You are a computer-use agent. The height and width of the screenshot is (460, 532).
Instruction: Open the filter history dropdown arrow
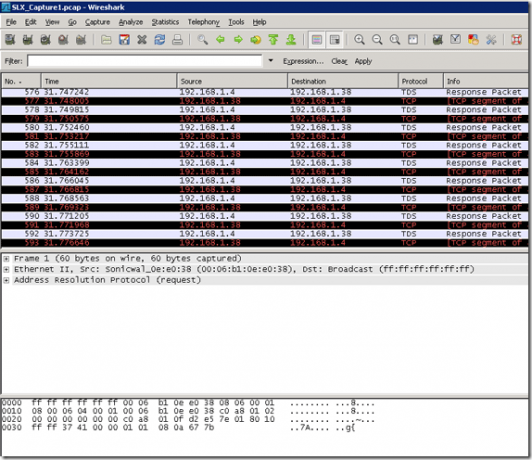coord(271,61)
